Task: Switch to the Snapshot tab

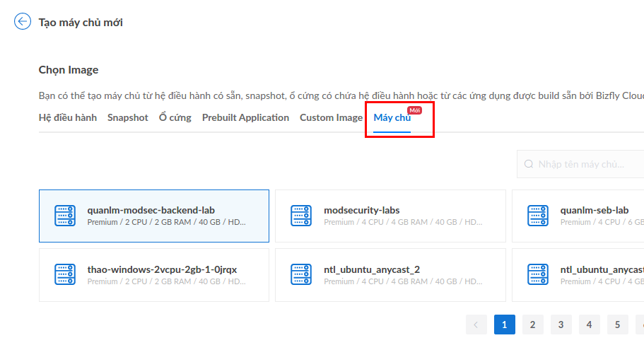Action: click(128, 117)
